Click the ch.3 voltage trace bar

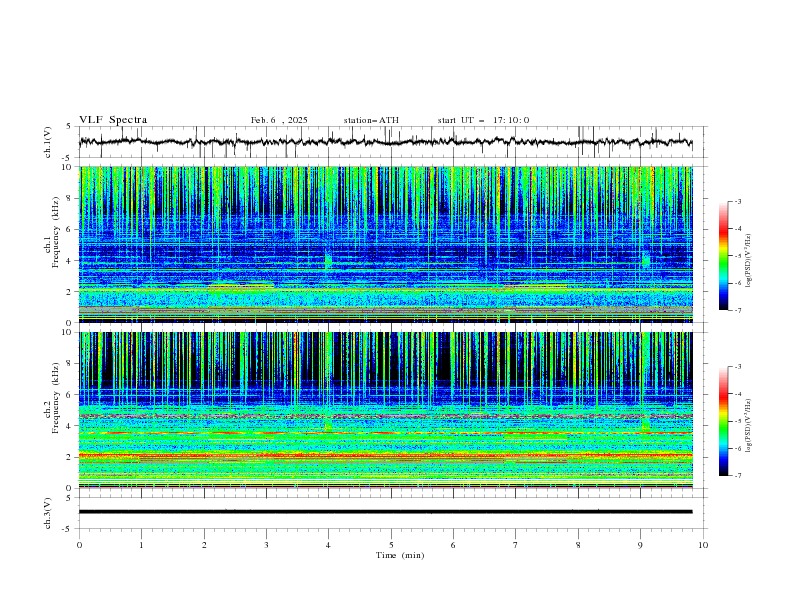[x=386, y=512]
